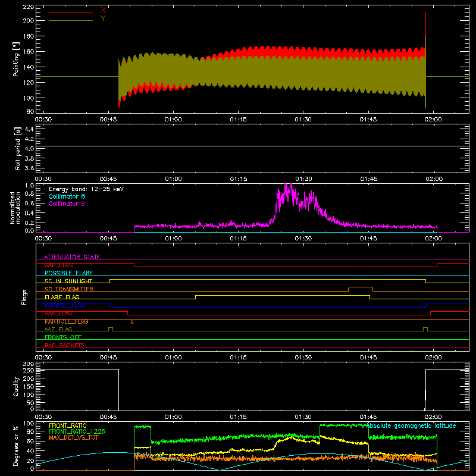Click the 'Flags' vertical axis title
This screenshot has height=476, width=476.
tap(24, 297)
